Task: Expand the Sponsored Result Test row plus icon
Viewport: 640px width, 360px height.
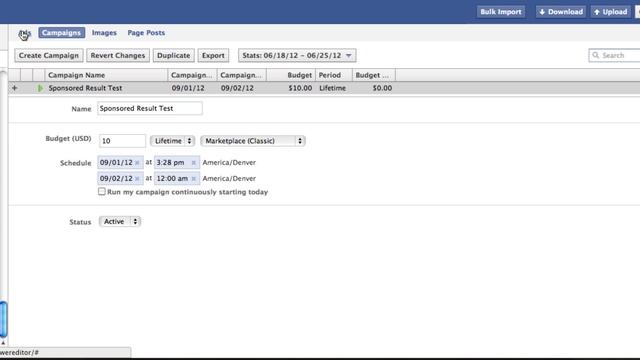Action: 15,88
